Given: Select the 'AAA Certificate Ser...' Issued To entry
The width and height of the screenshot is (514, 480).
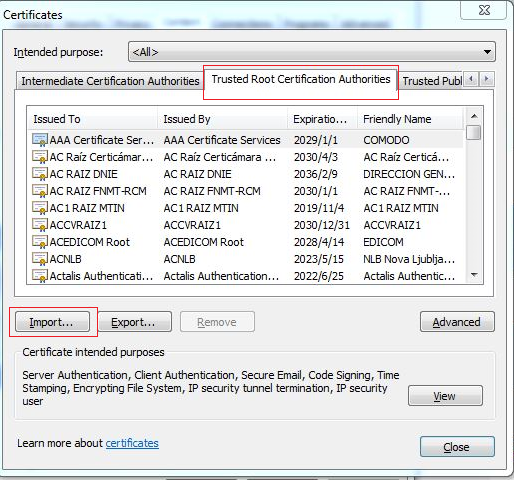Looking at the screenshot, I should click(x=101, y=140).
